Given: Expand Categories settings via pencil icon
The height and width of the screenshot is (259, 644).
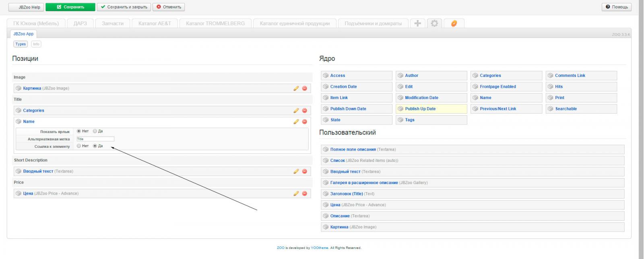Looking at the screenshot, I should pyautogui.click(x=296, y=110).
